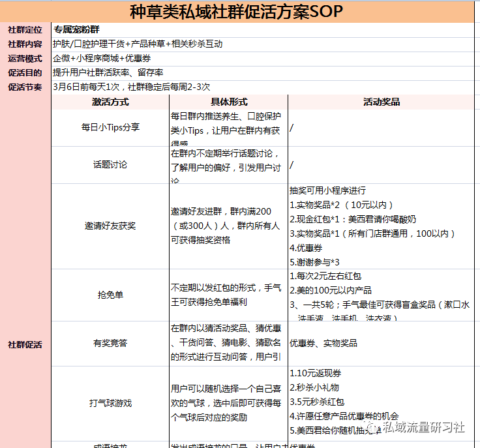The height and width of the screenshot is (448, 480).
Task: Select the cell starting '不定期以发红包的形式'
Action: pyautogui.click(x=229, y=295)
